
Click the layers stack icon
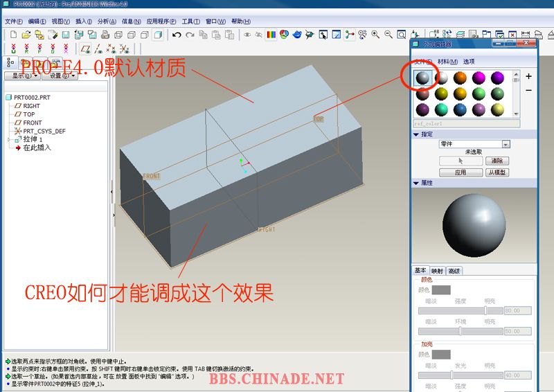[x=461, y=35]
